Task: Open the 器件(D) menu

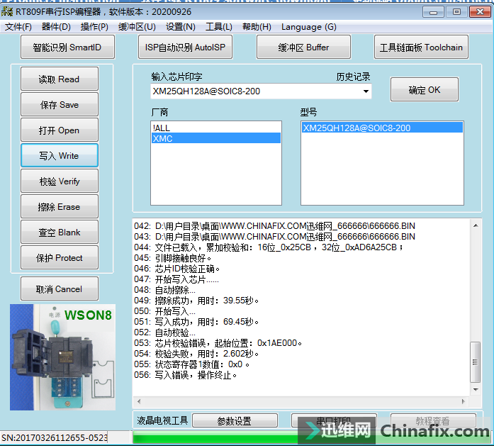Action: [x=56, y=27]
